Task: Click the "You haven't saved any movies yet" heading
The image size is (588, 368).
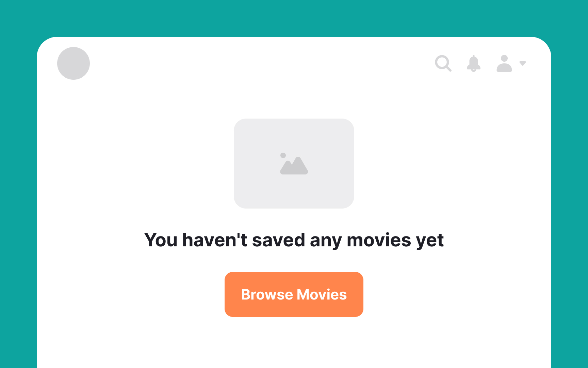Action: click(294, 240)
